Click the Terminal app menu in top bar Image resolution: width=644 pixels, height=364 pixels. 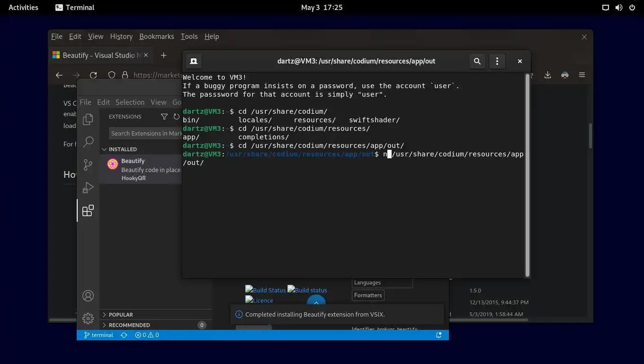coord(75,8)
